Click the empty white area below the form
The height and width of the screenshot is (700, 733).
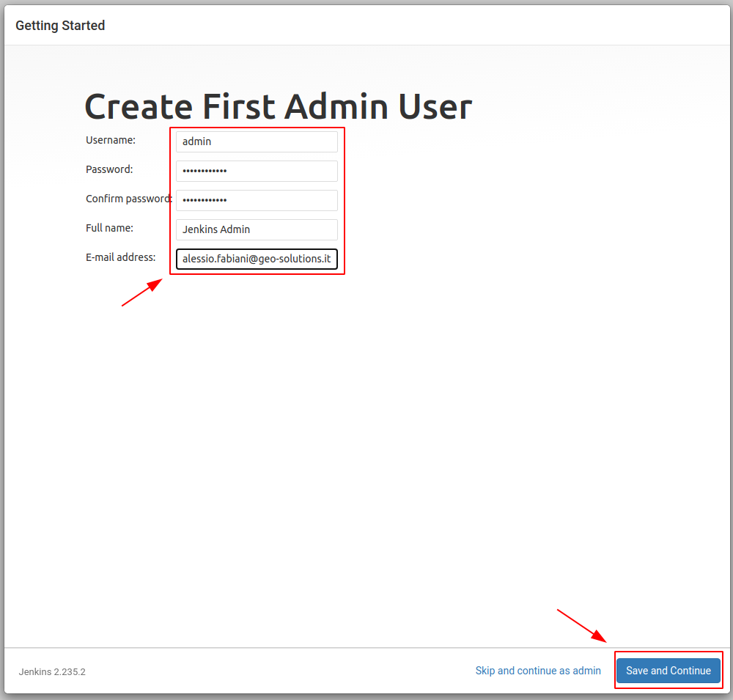click(366, 454)
